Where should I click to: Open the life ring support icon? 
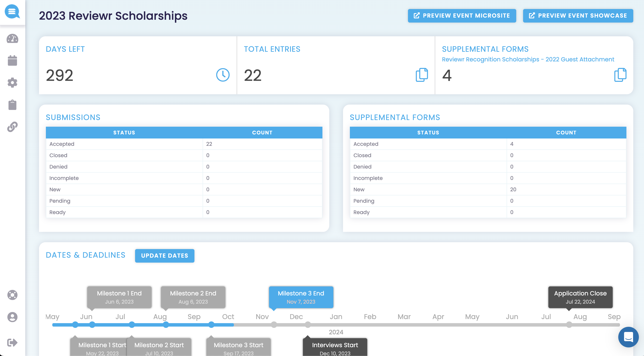pyautogui.click(x=12, y=295)
